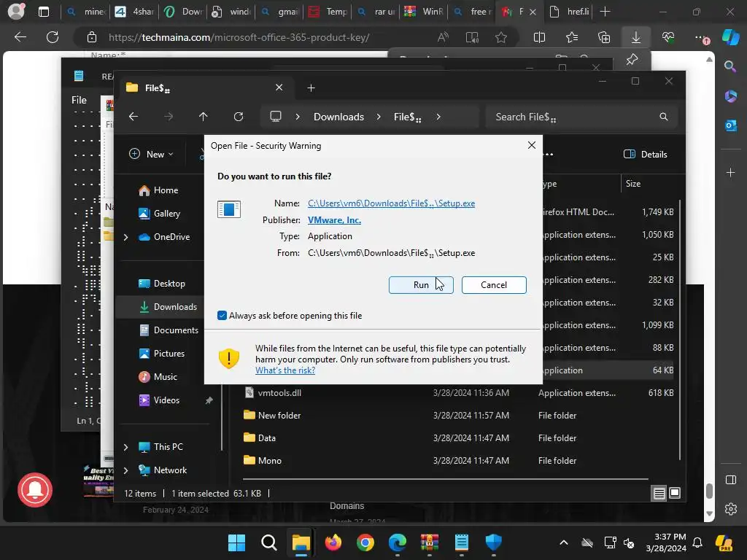Open Home in the navigation pane
The image size is (747, 560).
click(158, 190)
